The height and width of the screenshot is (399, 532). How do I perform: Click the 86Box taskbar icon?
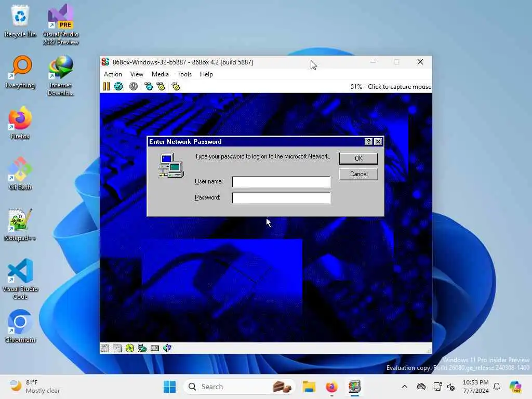pyautogui.click(x=354, y=387)
